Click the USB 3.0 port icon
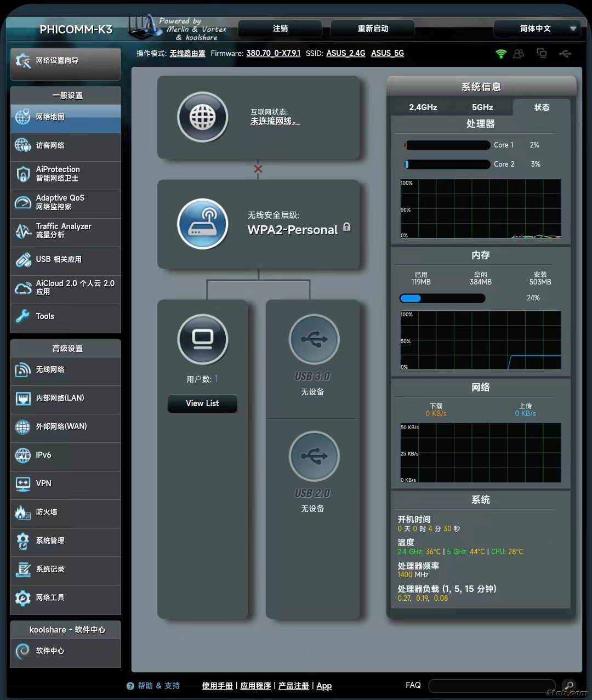592x700 pixels. coord(314,339)
